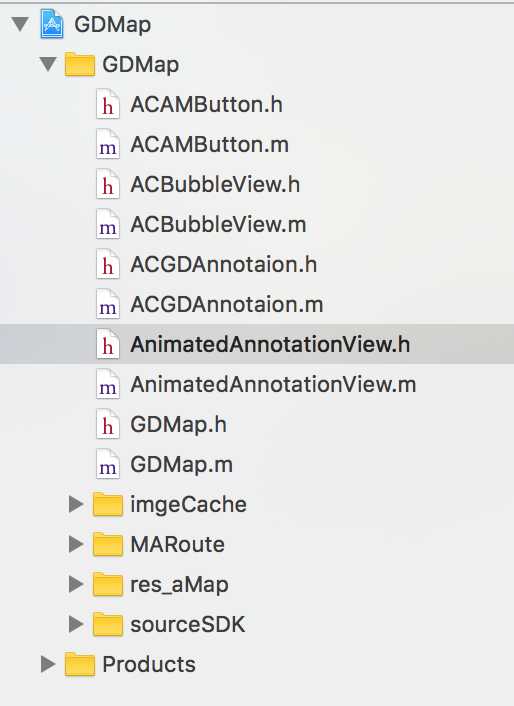Click the sourceSDK folder icon

click(x=108, y=625)
